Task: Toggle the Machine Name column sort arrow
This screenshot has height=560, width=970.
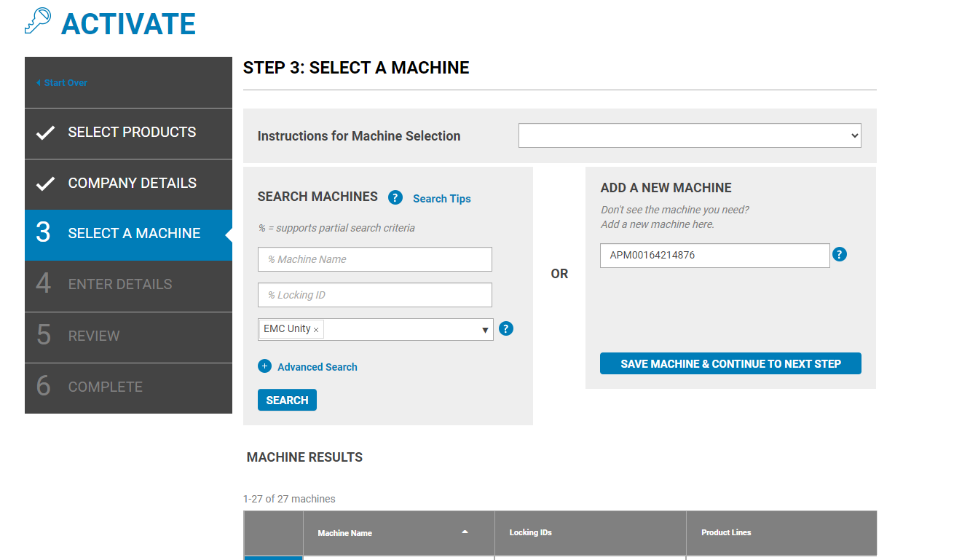Action: [464, 532]
